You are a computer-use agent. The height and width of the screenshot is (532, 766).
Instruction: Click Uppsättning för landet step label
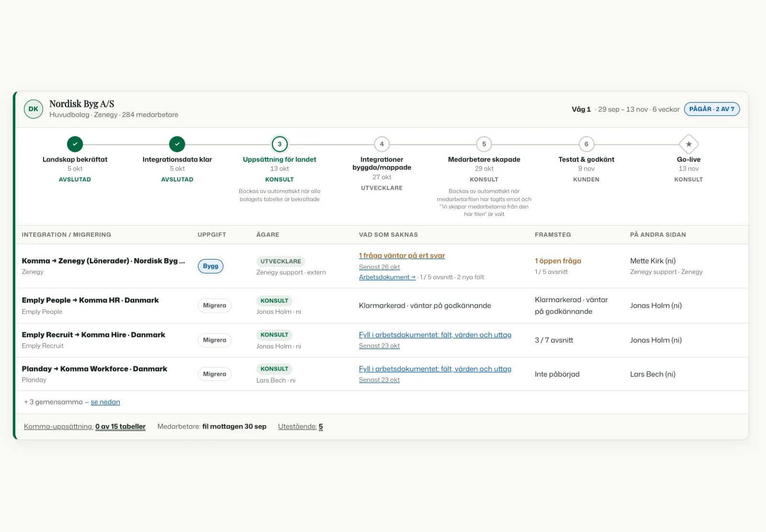click(x=280, y=159)
